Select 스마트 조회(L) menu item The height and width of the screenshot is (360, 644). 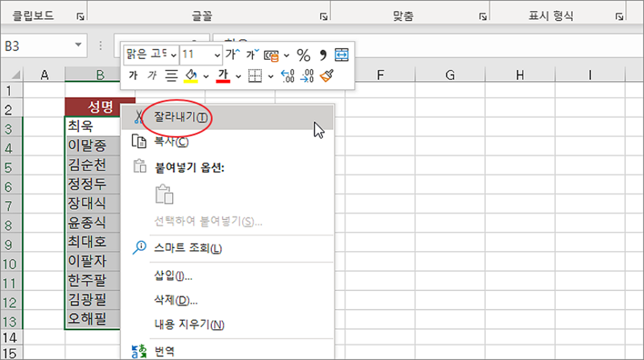pos(228,248)
